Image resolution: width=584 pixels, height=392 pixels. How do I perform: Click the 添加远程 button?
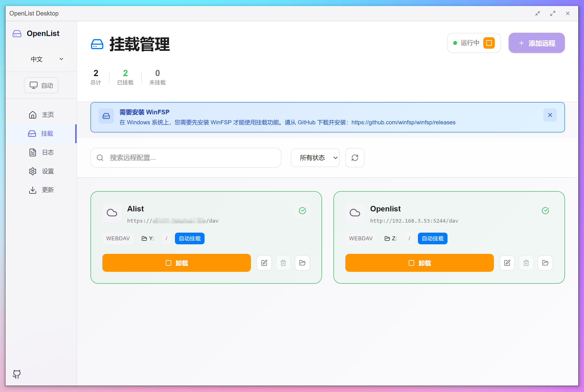coord(536,43)
